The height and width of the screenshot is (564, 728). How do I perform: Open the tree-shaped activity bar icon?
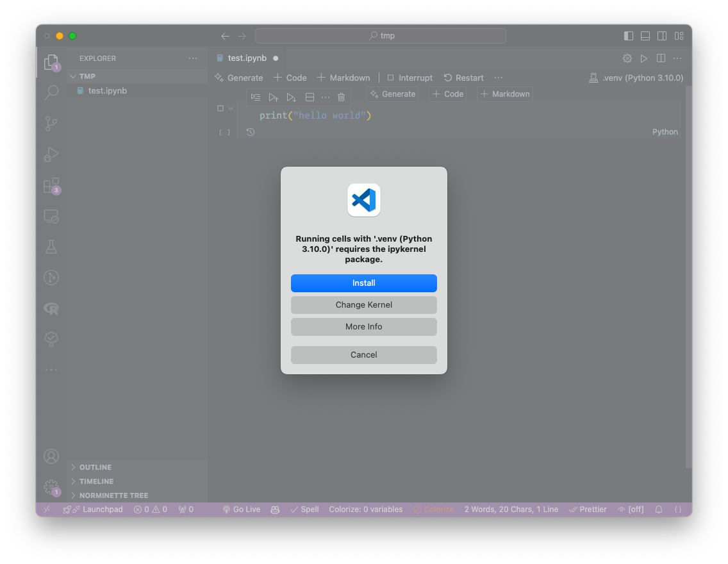coord(51,339)
